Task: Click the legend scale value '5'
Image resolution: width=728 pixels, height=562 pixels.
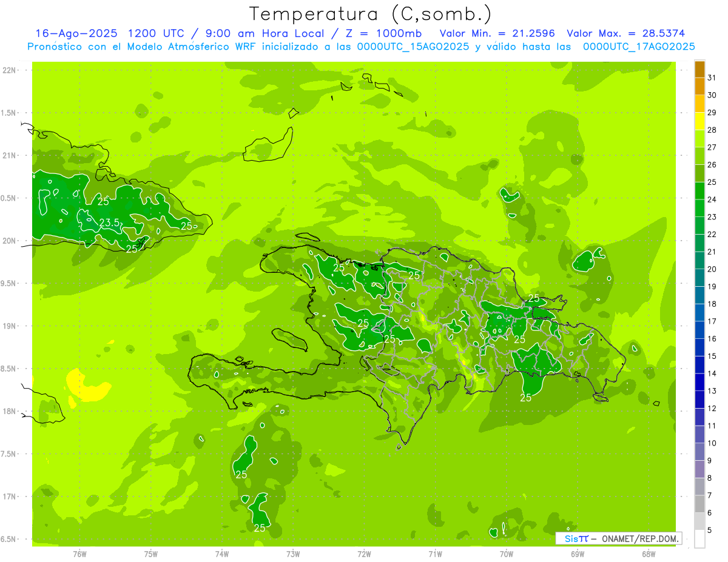Action: (710, 530)
